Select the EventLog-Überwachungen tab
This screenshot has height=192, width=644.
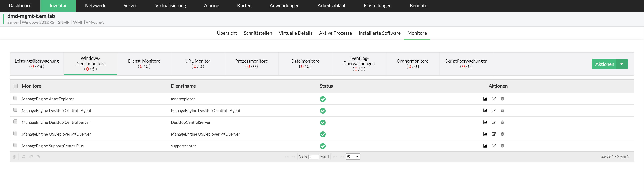click(359, 64)
